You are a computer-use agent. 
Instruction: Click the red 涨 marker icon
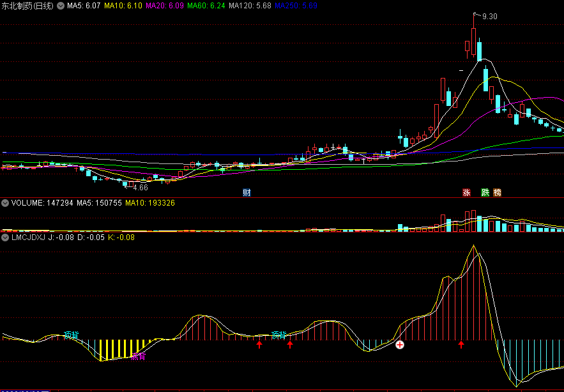click(x=466, y=192)
